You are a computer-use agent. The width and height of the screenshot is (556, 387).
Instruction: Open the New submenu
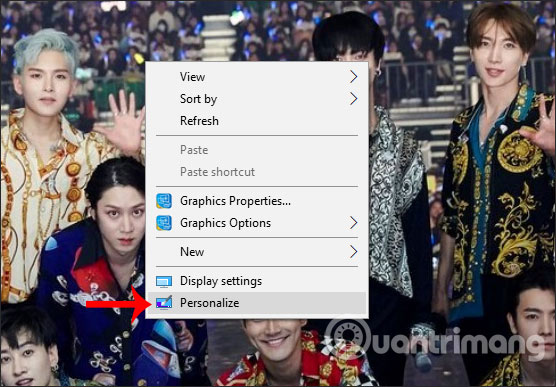tap(257, 252)
